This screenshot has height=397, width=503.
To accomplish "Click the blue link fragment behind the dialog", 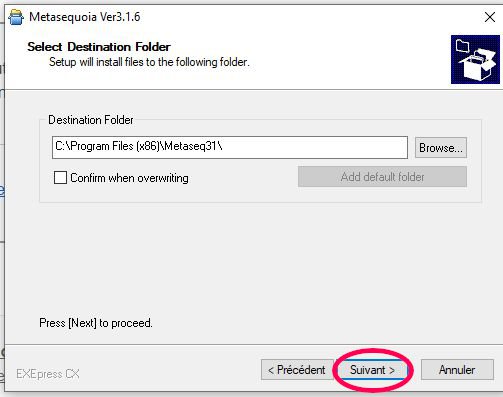I will [x=2, y=190].
